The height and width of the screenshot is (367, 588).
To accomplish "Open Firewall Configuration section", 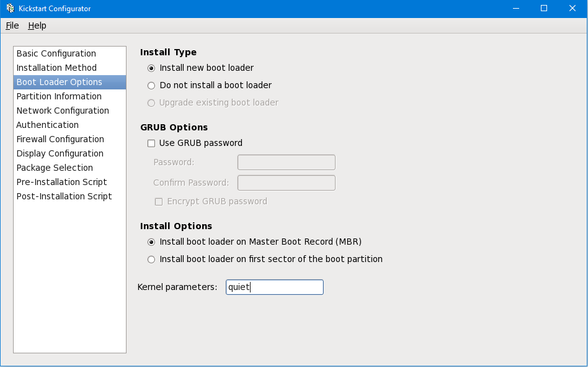I will pyautogui.click(x=60, y=140).
